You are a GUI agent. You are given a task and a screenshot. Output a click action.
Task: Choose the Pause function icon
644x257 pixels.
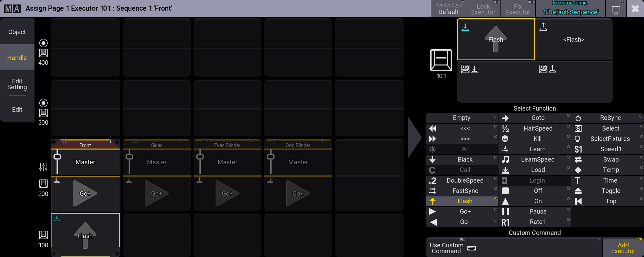505,212
